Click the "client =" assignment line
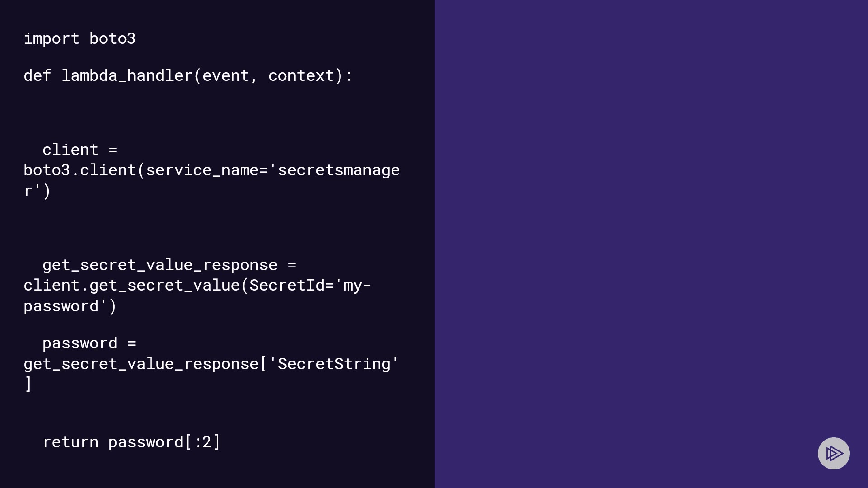The width and height of the screenshot is (868, 488). pos(80,150)
